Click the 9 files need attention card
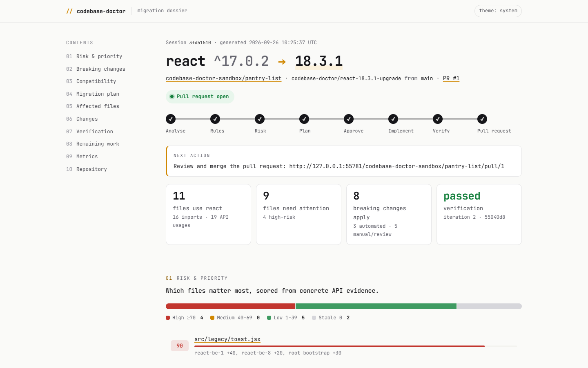 click(298, 214)
